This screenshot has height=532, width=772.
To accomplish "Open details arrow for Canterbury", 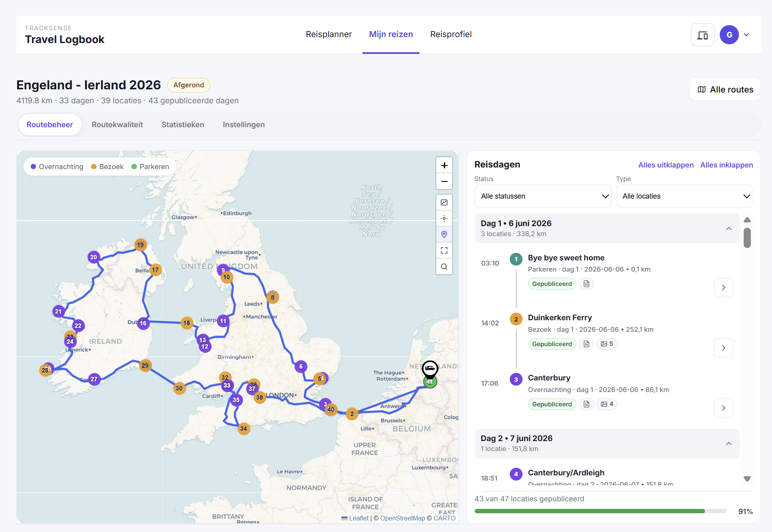I will coord(723,408).
